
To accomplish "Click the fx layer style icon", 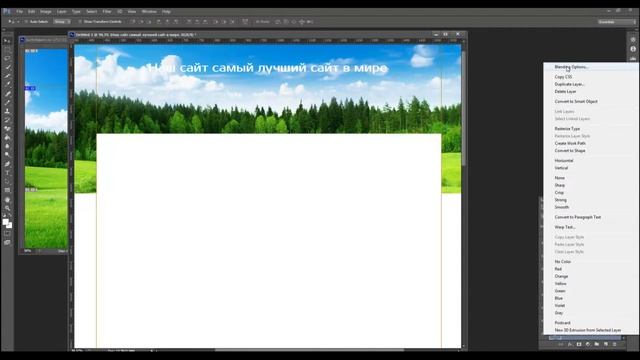I will 570,344.
